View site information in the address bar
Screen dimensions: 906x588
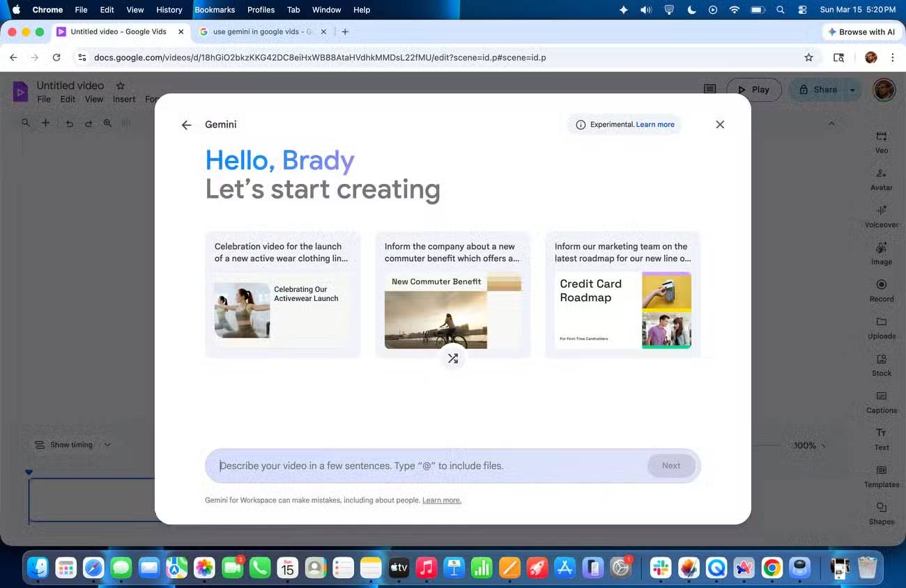[82, 58]
